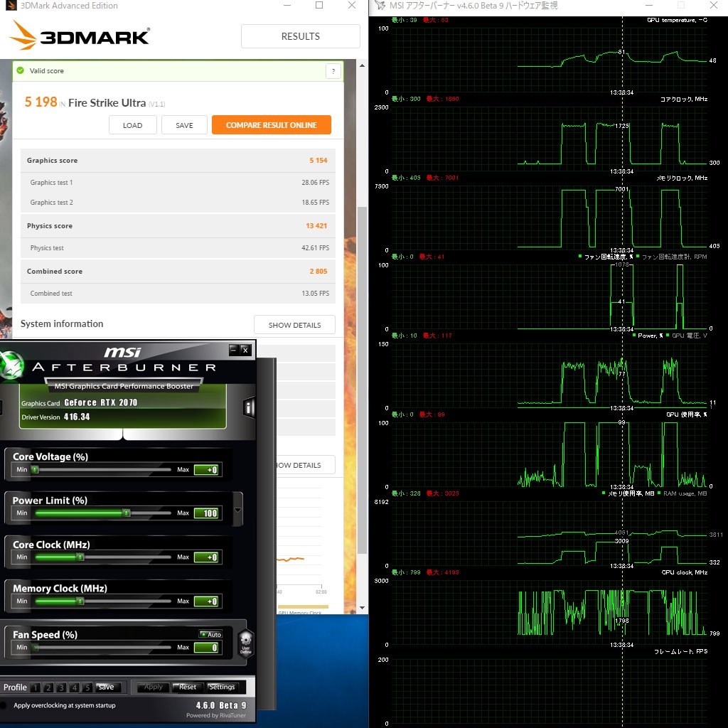Click the Combined test 13.05 FPS row
This screenshot has width=728, height=728.
coord(178,294)
